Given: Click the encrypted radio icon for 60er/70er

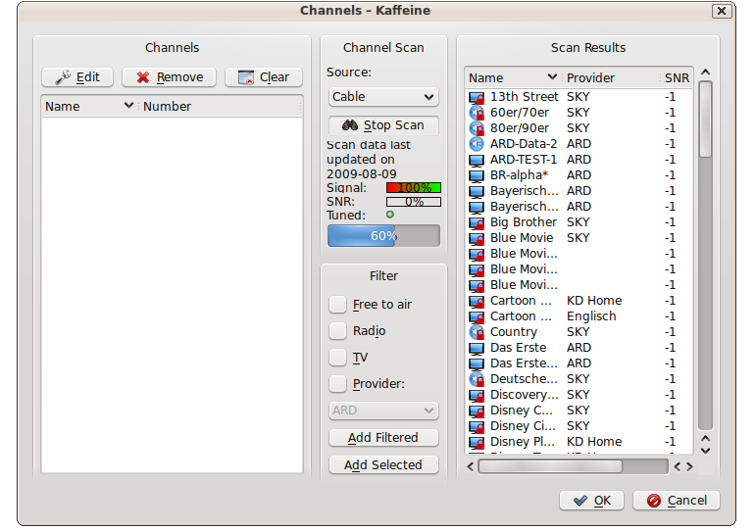Looking at the screenshot, I should point(477,113).
